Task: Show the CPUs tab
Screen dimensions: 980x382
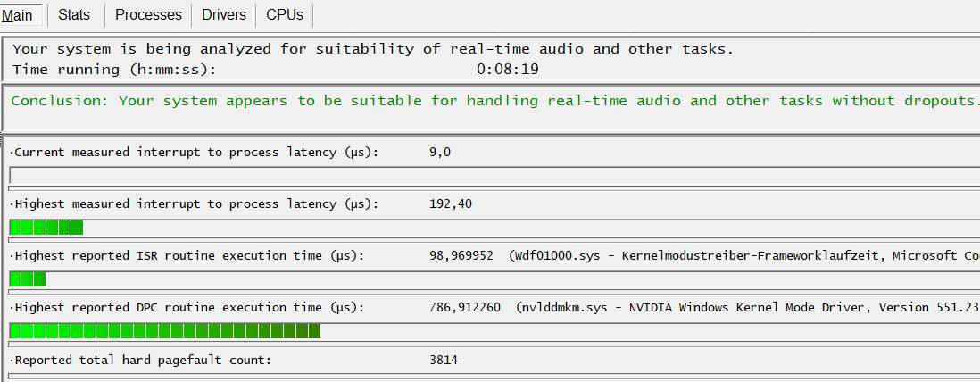Action: click(285, 14)
